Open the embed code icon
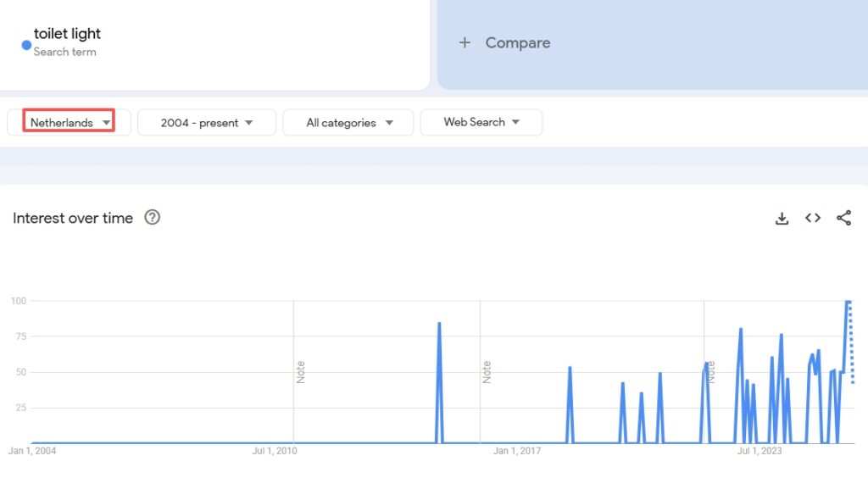 pos(813,218)
